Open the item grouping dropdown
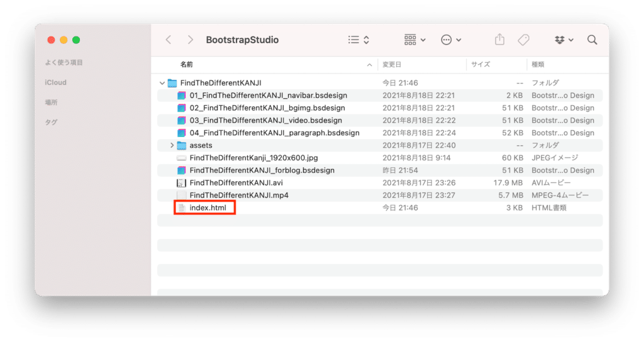 (414, 40)
